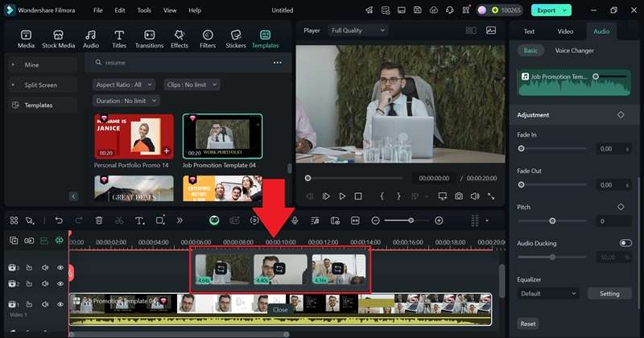Click the save project icon in title bar
This screenshot has height=338, width=644.
417,10
